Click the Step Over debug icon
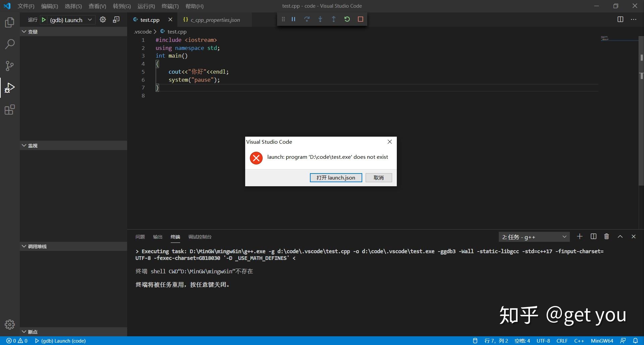 [x=307, y=19]
